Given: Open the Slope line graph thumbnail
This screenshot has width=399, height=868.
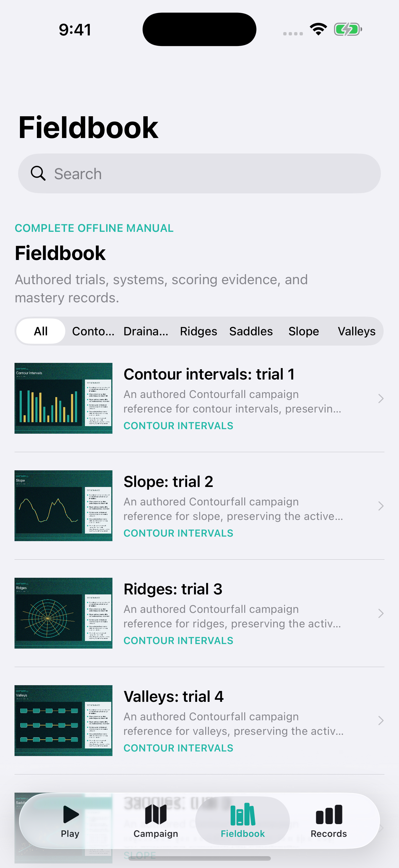Looking at the screenshot, I should (x=63, y=506).
